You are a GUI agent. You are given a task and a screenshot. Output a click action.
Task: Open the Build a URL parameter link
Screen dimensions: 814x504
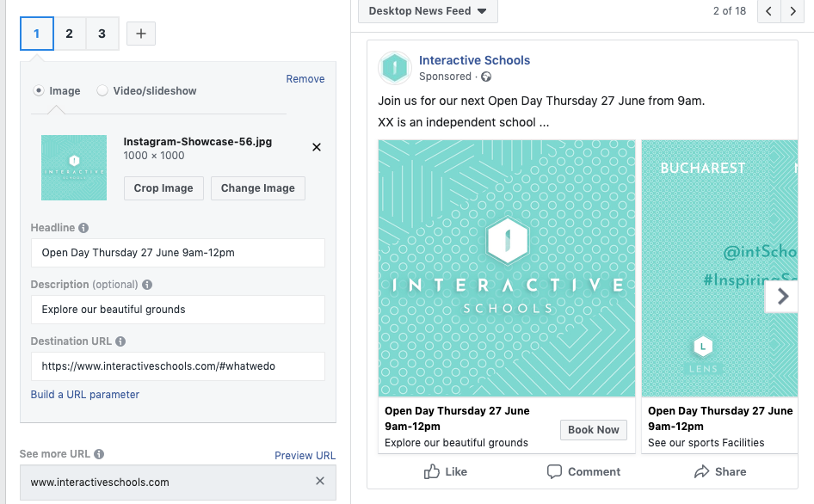pos(85,395)
